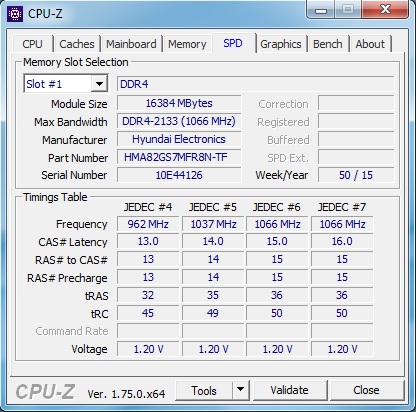Click the Timings Table group title

(55, 197)
